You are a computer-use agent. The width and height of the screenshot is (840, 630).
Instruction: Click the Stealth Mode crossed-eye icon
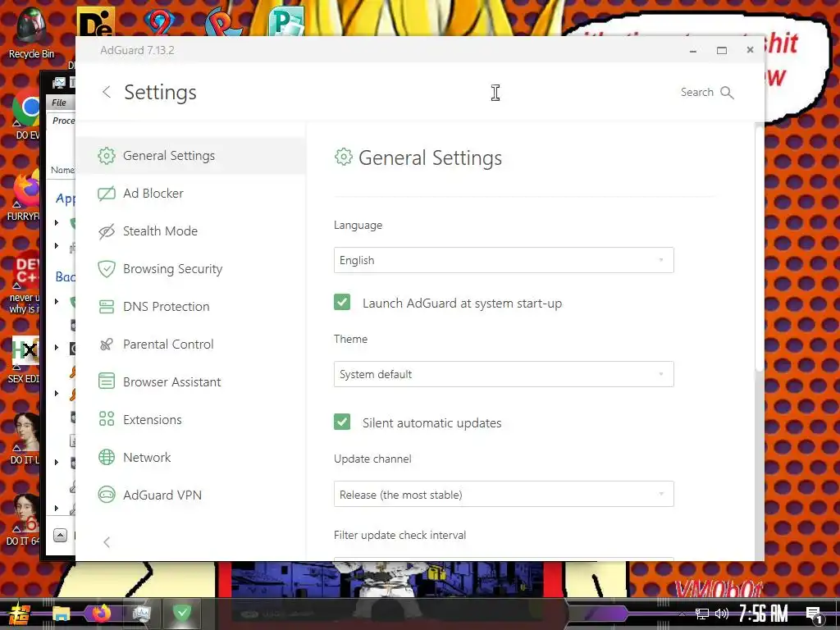[106, 231]
